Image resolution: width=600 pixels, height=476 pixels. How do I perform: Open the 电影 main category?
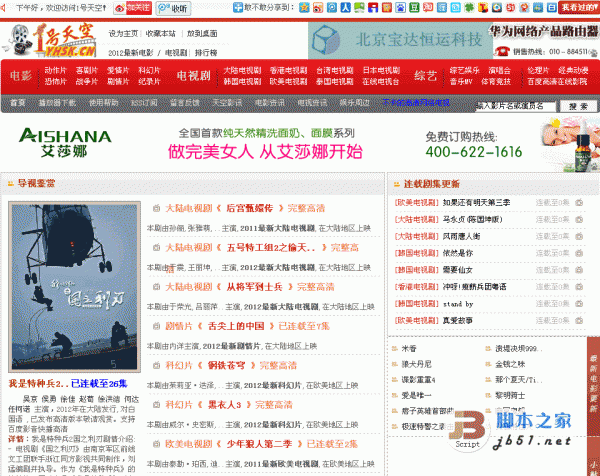[21, 76]
